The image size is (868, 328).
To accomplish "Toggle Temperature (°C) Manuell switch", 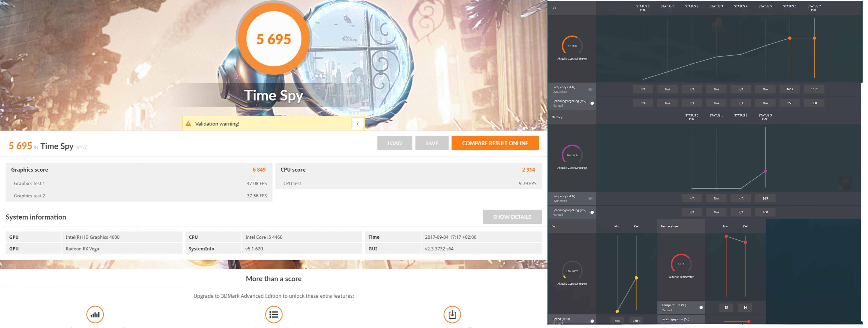I will click(700, 307).
